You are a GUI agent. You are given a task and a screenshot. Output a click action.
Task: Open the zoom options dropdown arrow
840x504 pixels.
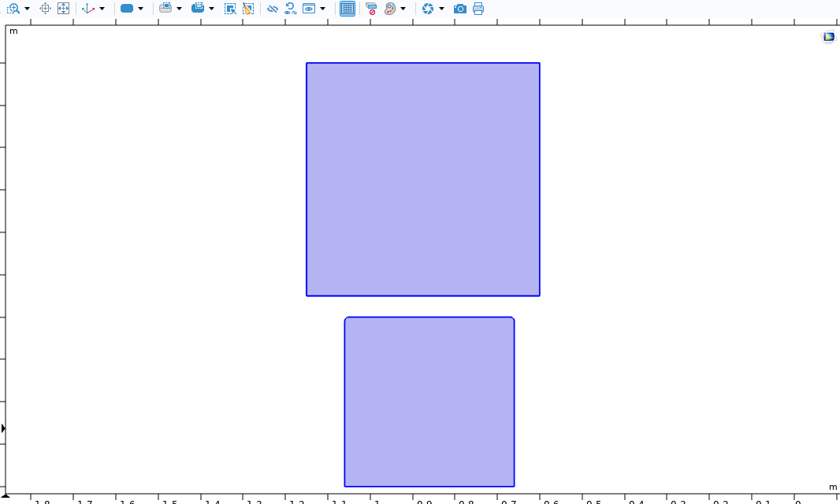point(28,9)
